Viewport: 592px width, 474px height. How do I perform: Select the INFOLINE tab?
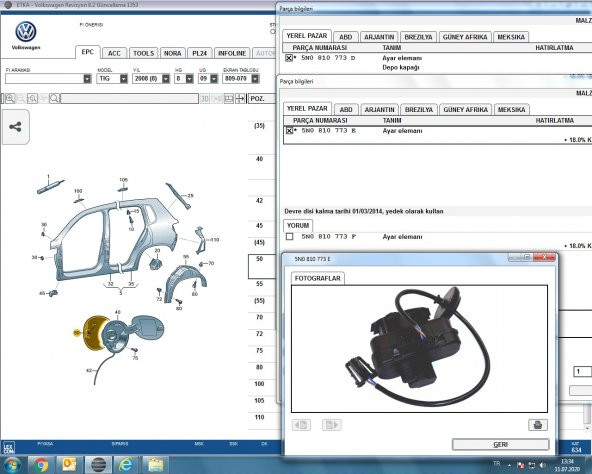[x=232, y=53]
